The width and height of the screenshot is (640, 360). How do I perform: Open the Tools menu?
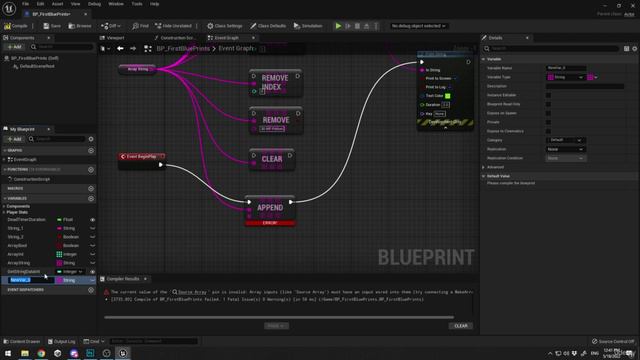pos(137,4)
